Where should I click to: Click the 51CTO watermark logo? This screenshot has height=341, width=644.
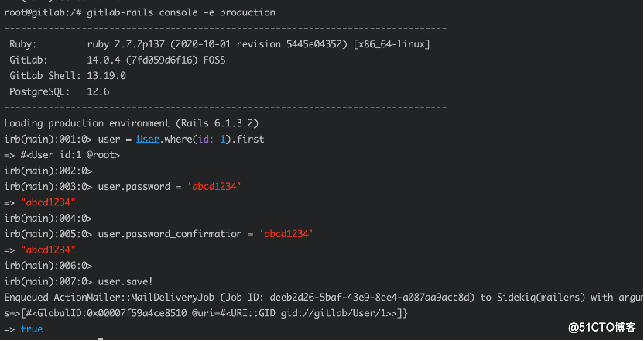pyautogui.click(x=602, y=327)
